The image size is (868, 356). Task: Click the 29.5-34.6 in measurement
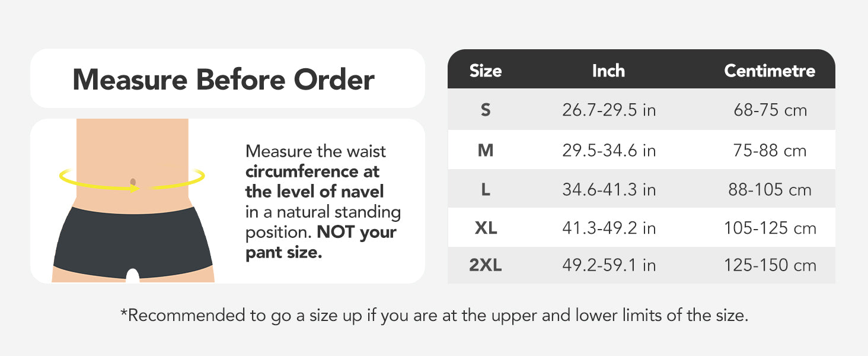[x=609, y=151]
